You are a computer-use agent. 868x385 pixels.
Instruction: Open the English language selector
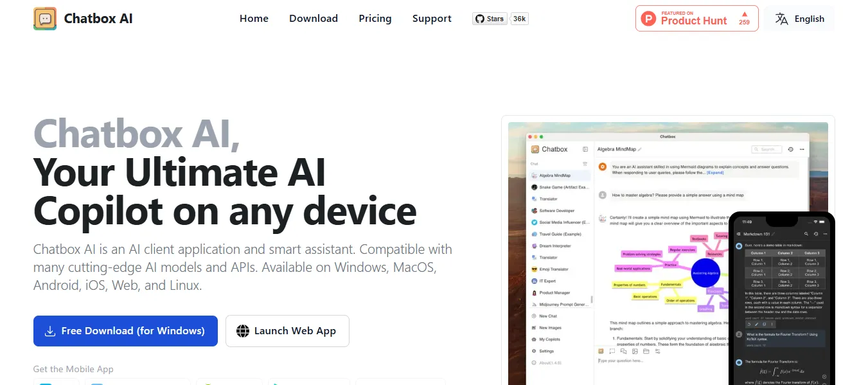click(x=799, y=19)
